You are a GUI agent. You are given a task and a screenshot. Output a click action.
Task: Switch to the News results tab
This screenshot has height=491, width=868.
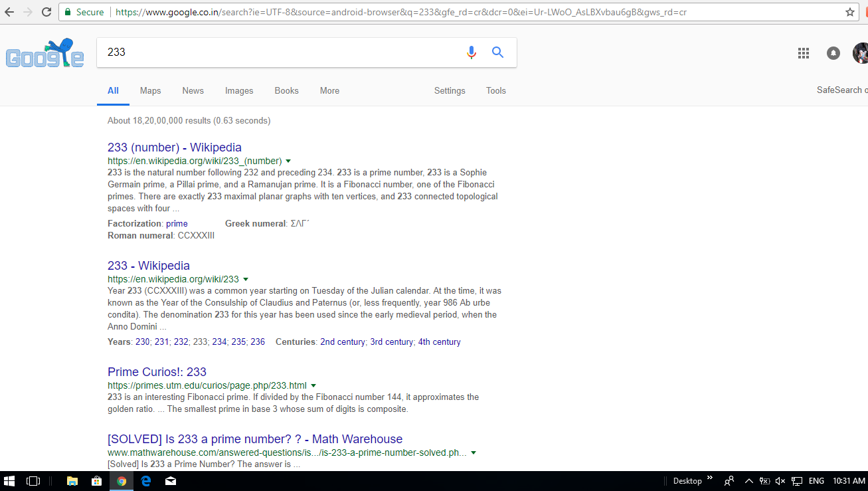(193, 91)
